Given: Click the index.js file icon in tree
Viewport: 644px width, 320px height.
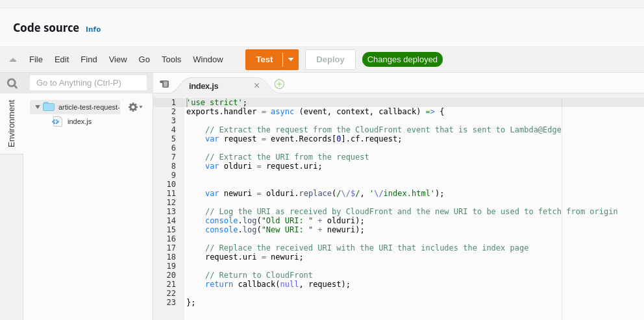Looking at the screenshot, I should coord(57,121).
